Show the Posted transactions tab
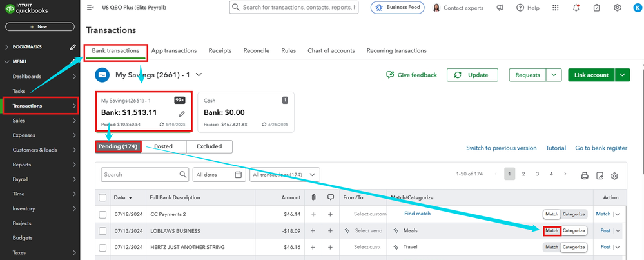The width and height of the screenshot is (644, 260). (x=164, y=146)
